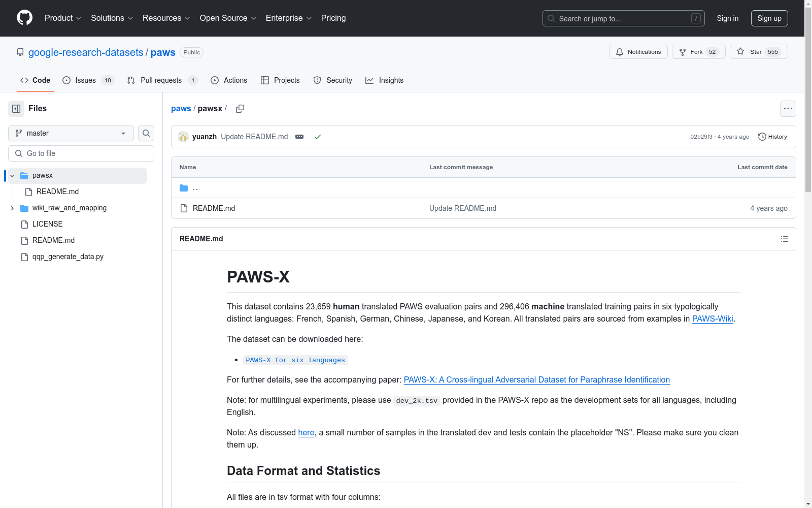Viewport: 812px width, 508px height.
Task: Collapse the pawsx folder in tree
Action: point(12,176)
